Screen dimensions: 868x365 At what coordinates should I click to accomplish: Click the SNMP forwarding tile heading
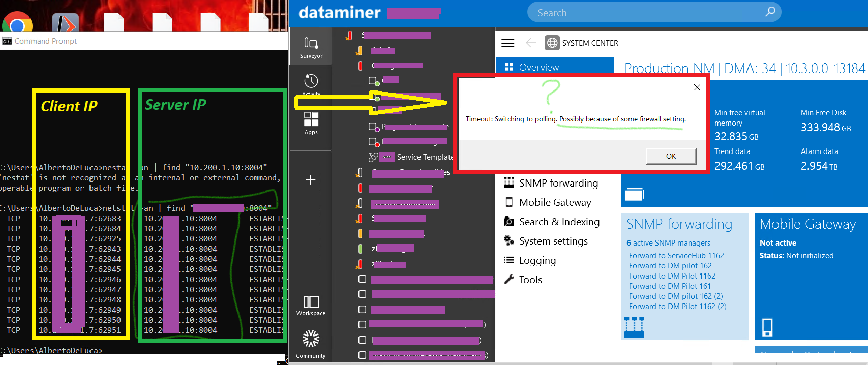[679, 224]
